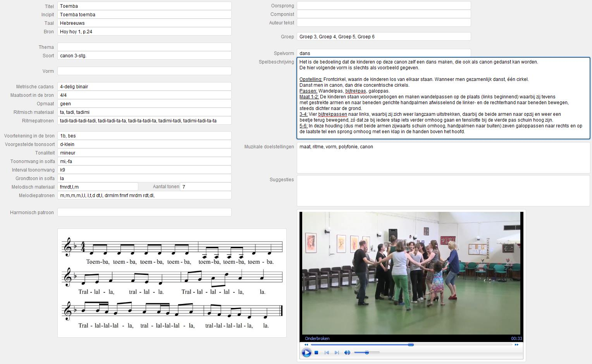Click the Muzikale doelstellingen text area
The image size is (592, 364).
tap(443, 158)
